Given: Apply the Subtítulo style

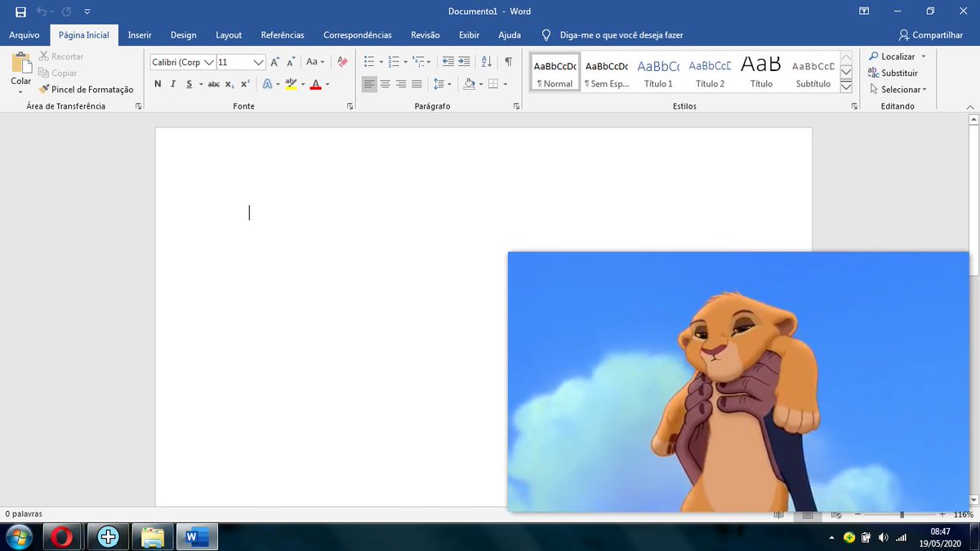Looking at the screenshot, I should [x=813, y=72].
